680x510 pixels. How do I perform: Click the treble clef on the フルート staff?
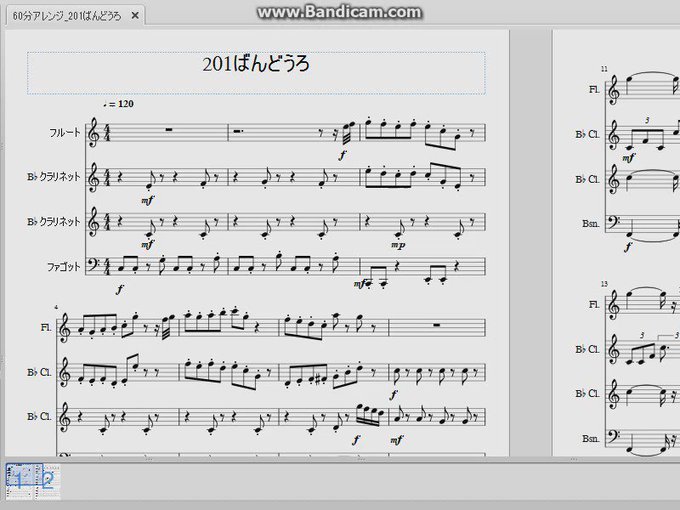coord(93,133)
